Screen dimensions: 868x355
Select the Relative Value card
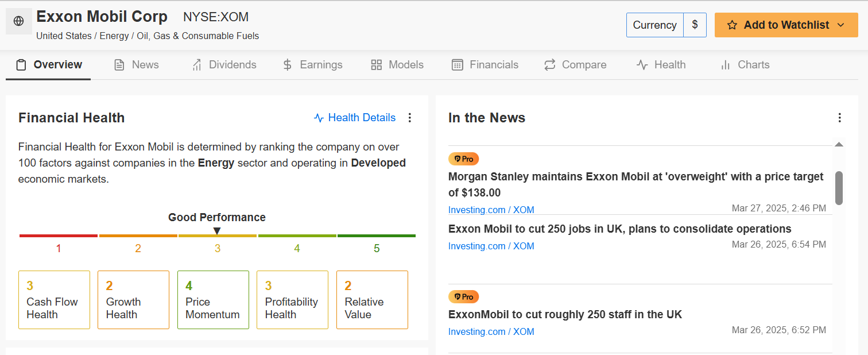(x=372, y=300)
